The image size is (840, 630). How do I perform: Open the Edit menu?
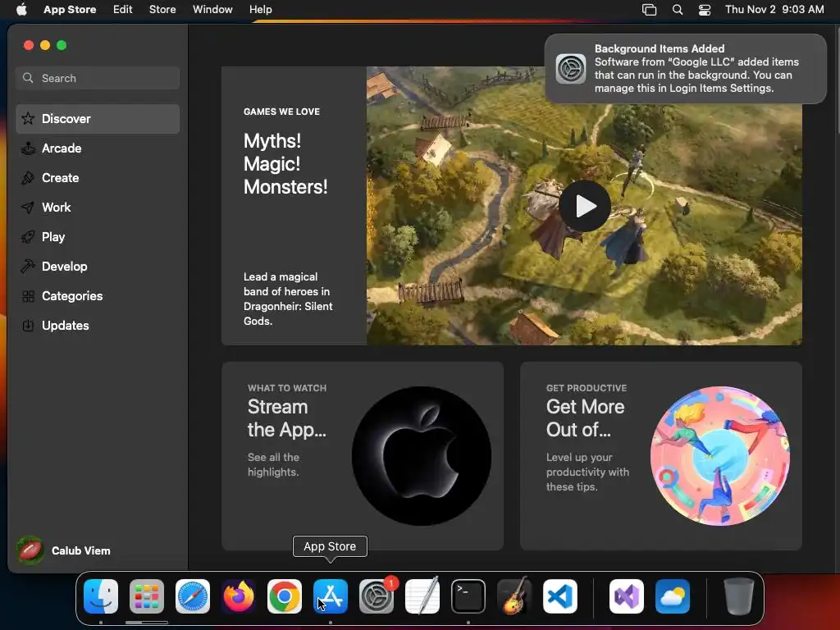coord(123,10)
